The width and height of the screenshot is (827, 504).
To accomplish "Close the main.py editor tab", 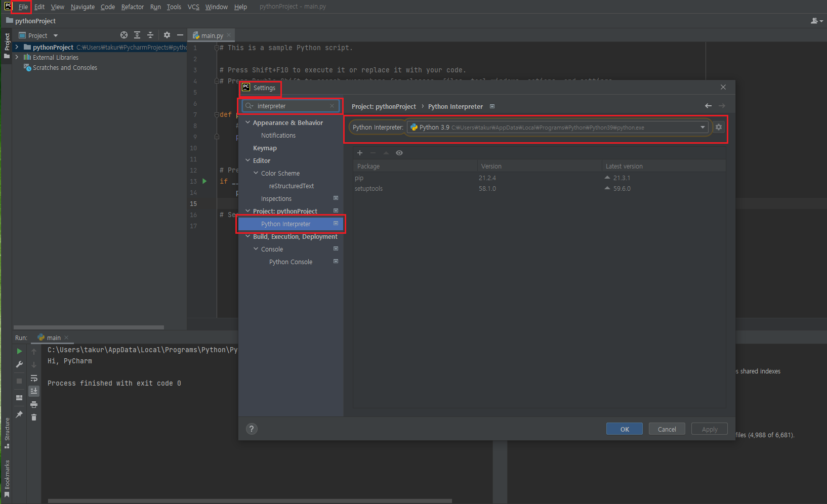I will (x=229, y=35).
